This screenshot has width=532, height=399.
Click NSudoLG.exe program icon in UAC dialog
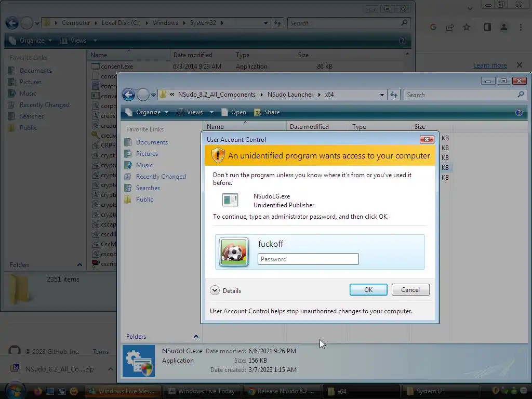click(230, 200)
